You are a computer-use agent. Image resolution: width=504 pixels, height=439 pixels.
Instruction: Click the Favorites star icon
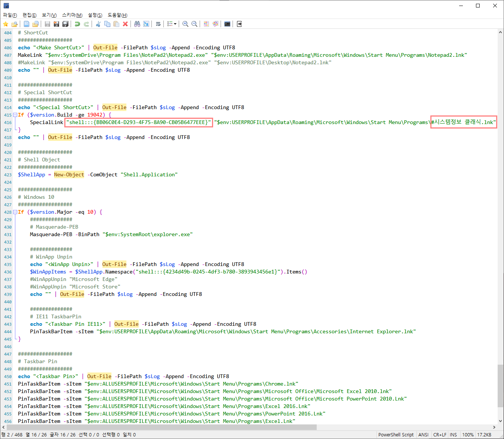(6, 24)
